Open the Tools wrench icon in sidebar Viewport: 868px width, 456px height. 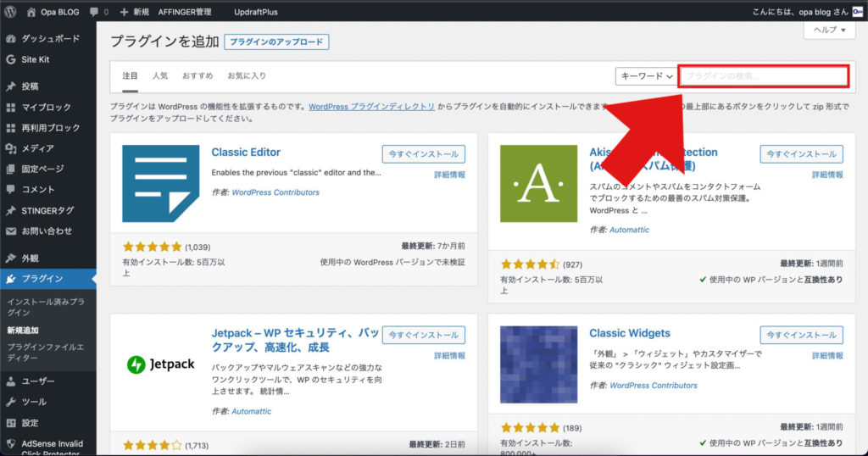11,402
